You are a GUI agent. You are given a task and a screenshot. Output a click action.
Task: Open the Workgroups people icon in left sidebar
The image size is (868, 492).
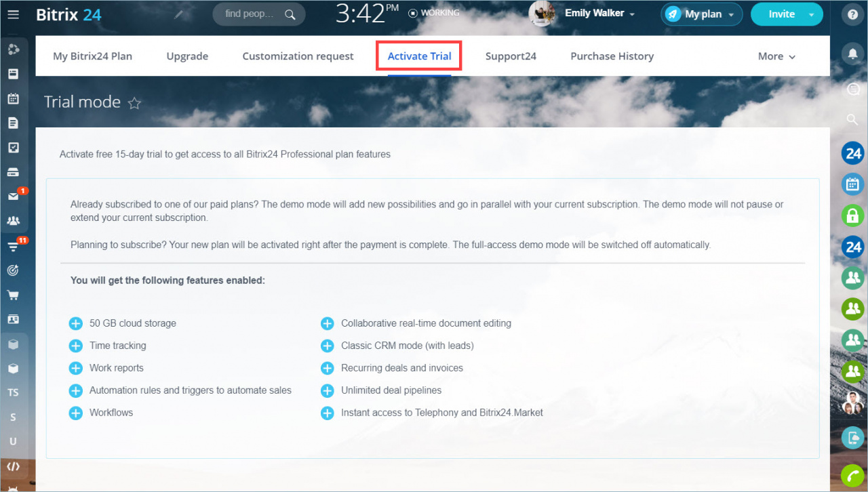[x=13, y=220]
